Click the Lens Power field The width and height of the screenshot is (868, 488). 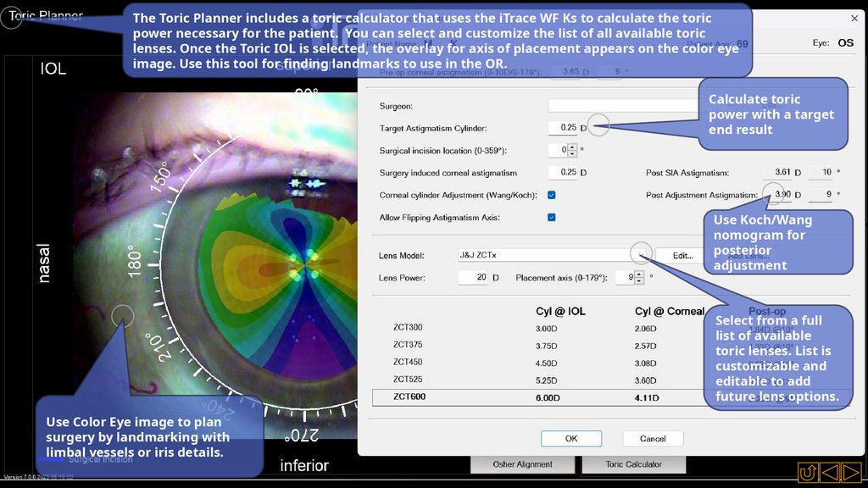[x=473, y=277]
